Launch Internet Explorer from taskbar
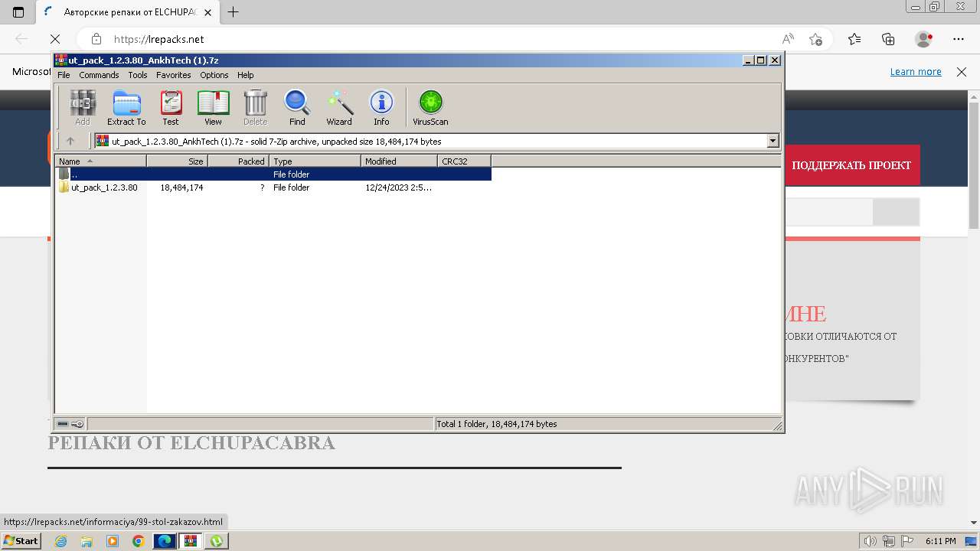980x551 pixels. pyautogui.click(x=60, y=541)
